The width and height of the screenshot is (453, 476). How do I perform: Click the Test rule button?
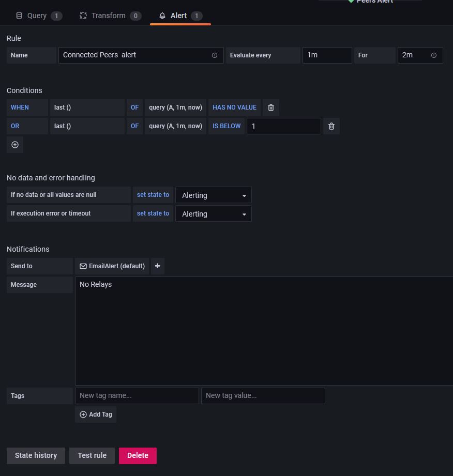(x=92, y=455)
